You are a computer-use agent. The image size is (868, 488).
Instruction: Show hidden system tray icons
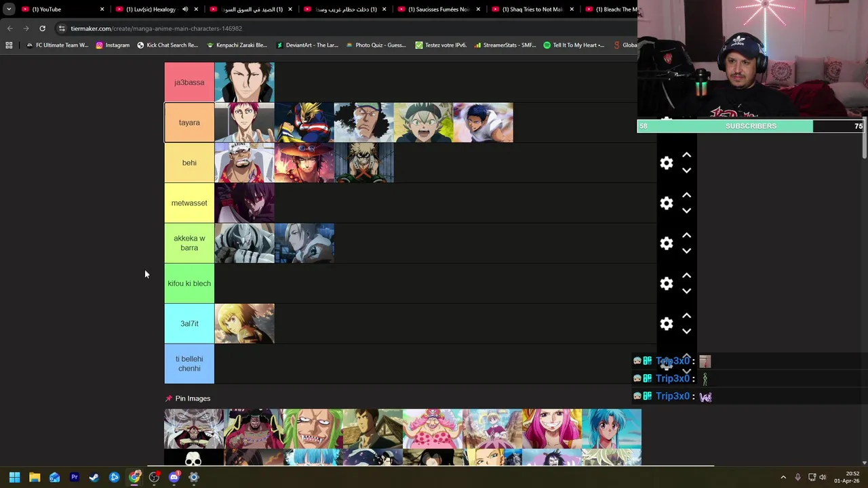click(783, 477)
